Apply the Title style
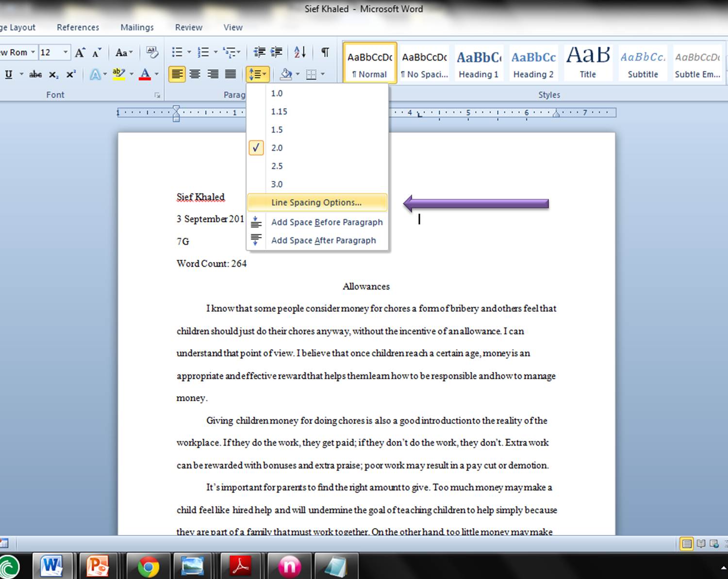 588,63
